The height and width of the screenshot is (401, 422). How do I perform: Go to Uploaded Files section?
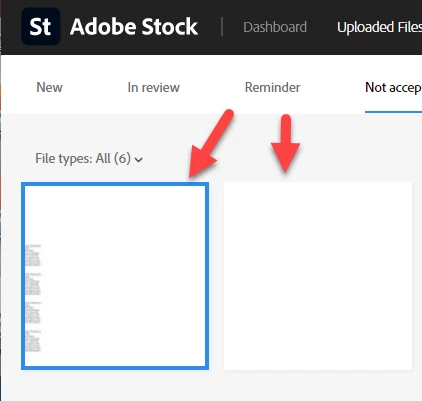[379, 27]
